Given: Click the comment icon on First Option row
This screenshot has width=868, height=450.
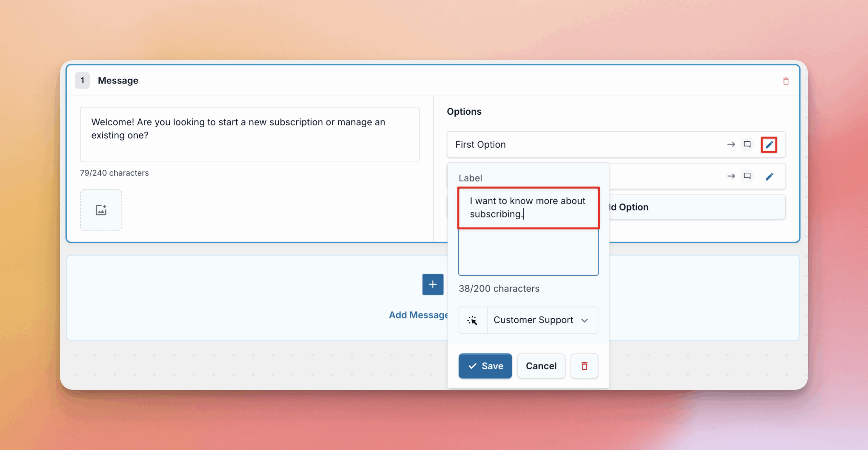Looking at the screenshot, I should [747, 145].
